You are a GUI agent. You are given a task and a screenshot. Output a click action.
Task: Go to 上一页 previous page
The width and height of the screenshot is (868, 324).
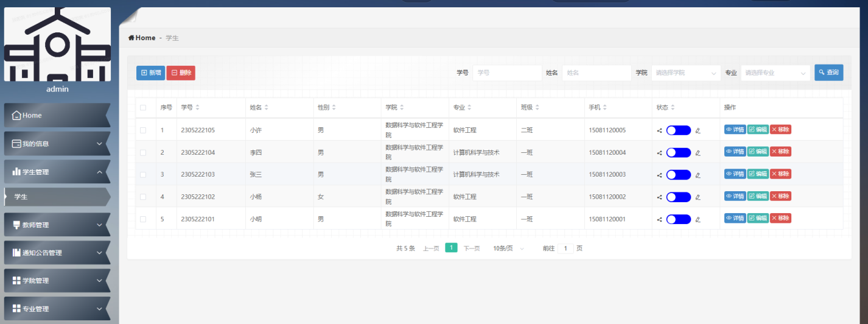[x=431, y=248]
